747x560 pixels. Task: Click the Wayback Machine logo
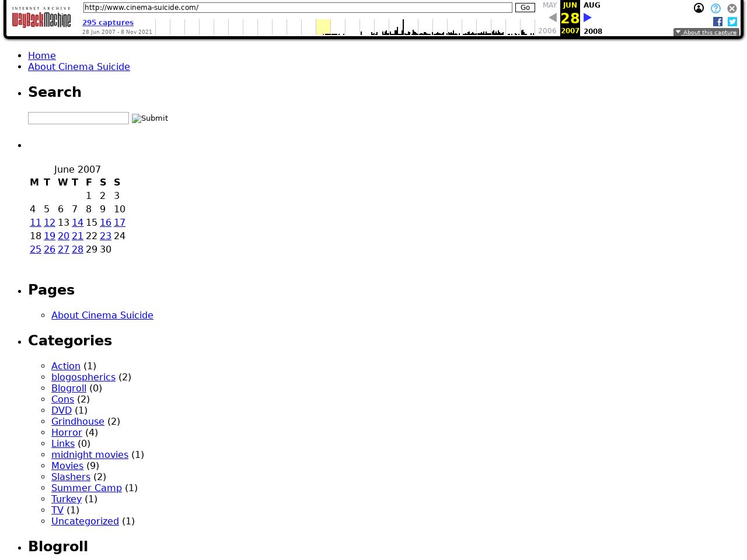pyautogui.click(x=41, y=18)
